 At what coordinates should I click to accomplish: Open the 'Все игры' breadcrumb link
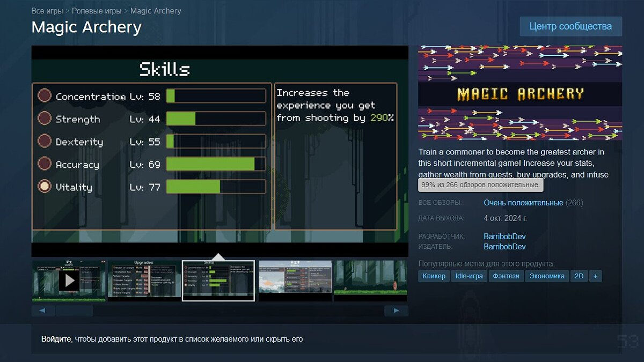pyautogui.click(x=47, y=11)
